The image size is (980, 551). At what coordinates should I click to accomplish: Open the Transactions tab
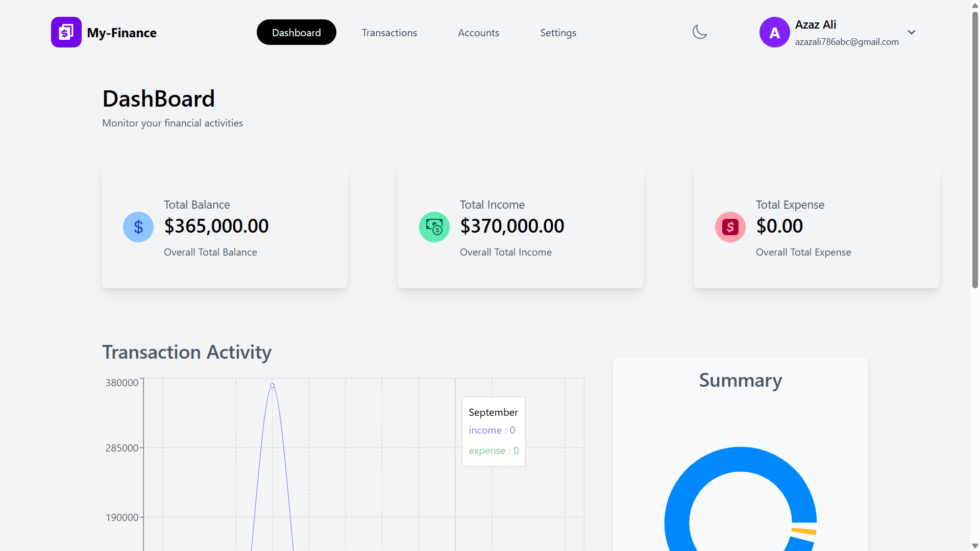(x=389, y=33)
